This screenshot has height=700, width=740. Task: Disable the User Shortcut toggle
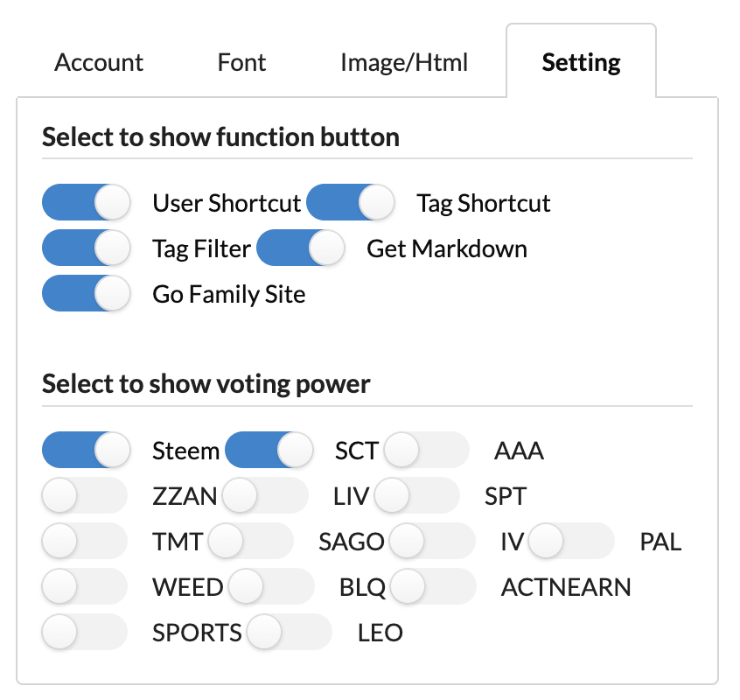86,203
